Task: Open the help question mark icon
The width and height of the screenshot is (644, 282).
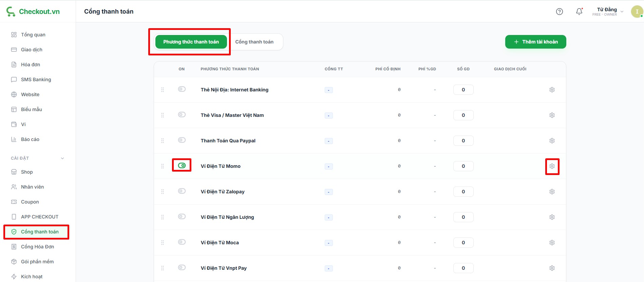Action: (x=560, y=12)
